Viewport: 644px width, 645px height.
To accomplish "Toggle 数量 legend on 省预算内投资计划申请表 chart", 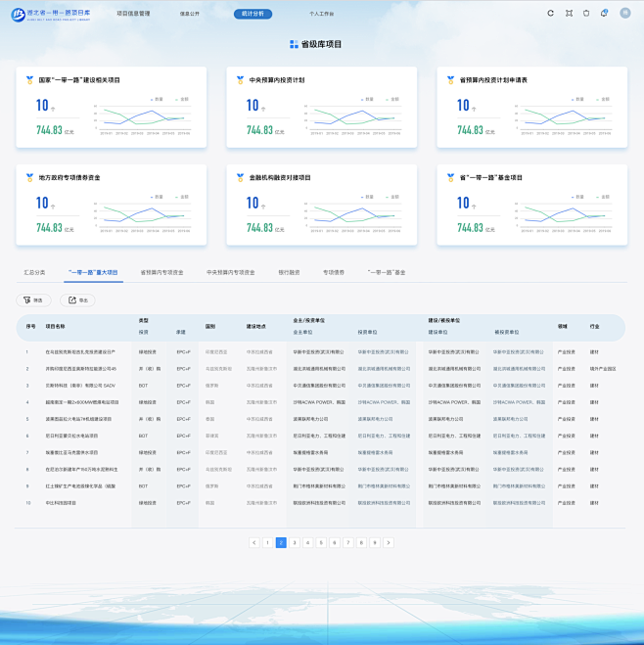I will [577, 99].
